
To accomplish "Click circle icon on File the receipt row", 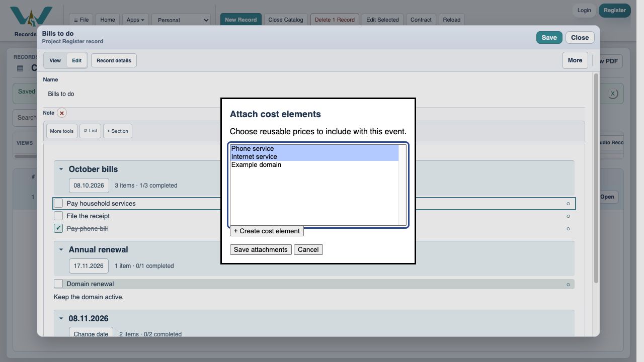I will tap(568, 216).
